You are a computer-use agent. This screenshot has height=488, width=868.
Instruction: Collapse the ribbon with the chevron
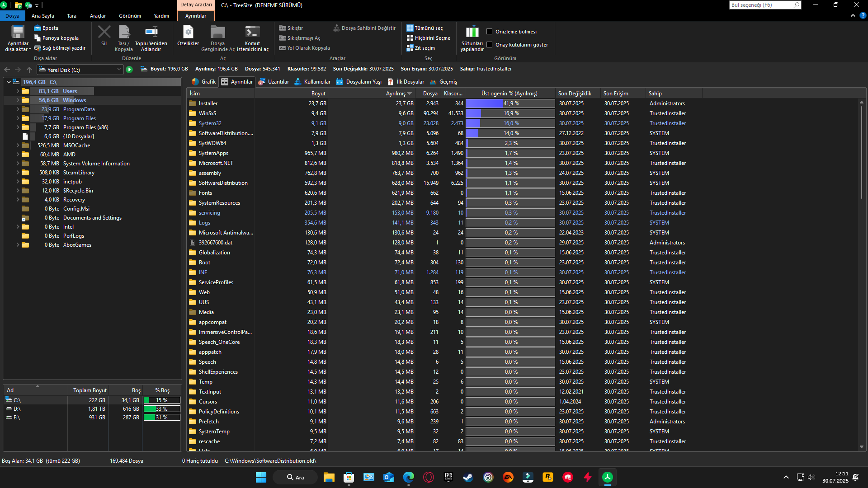click(853, 15)
